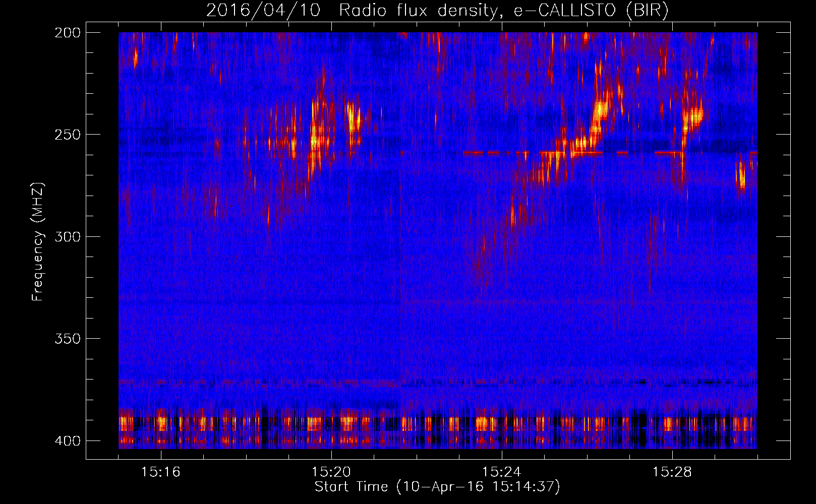
Task: Click the 15:24 time tick label
Action: pyautogui.click(x=502, y=472)
